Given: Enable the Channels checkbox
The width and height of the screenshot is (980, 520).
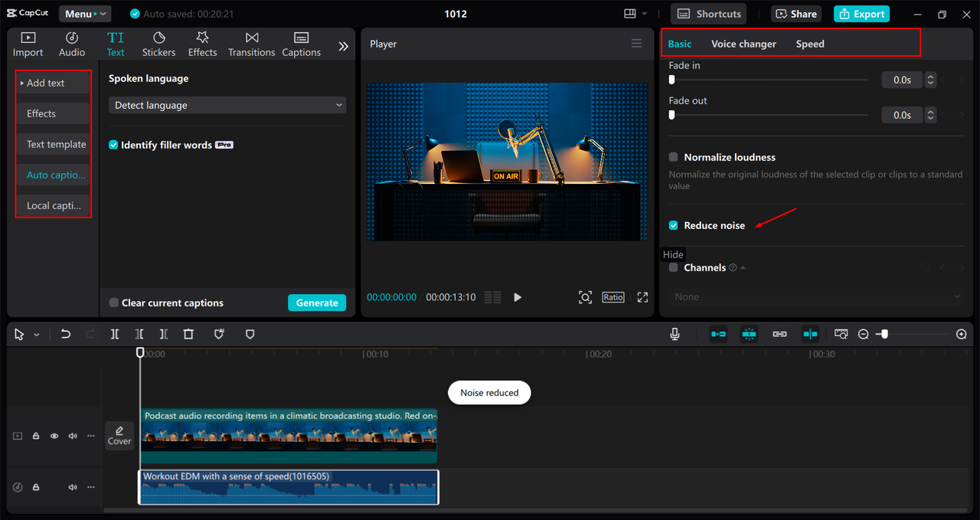Looking at the screenshot, I should point(674,267).
